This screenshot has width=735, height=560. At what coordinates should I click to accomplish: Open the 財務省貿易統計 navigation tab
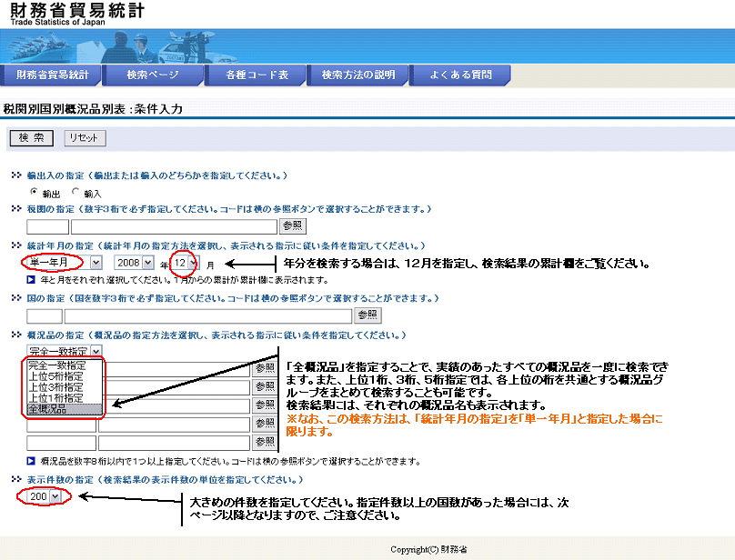(x=52, y=75)
